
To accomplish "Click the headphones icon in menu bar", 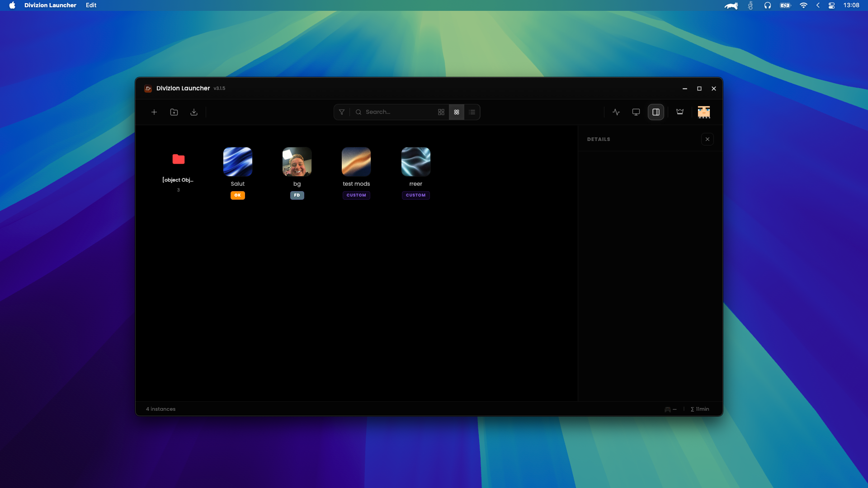I will coord(768,5).
